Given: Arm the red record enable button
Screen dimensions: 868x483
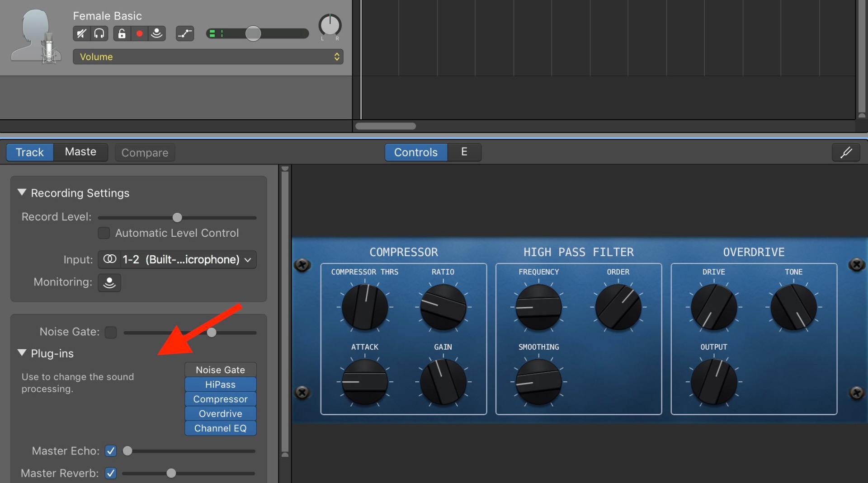Looking at the screenshot, I should pyautogui.click(x=139, y=33).
